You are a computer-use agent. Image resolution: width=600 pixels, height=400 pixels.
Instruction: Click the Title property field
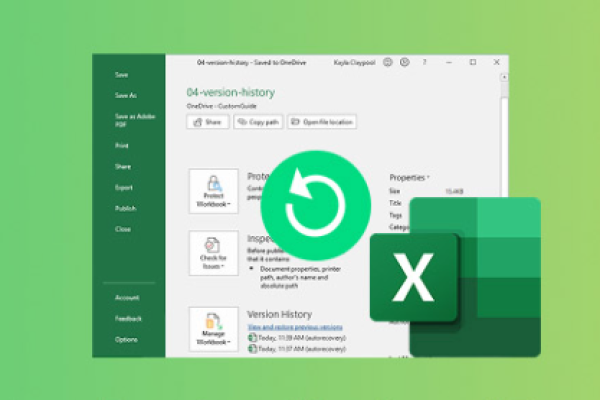(x=395, y=203)
